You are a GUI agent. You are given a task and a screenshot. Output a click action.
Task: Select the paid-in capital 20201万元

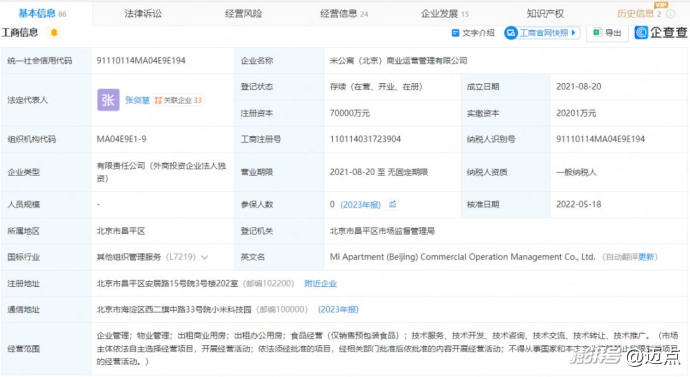576,113
